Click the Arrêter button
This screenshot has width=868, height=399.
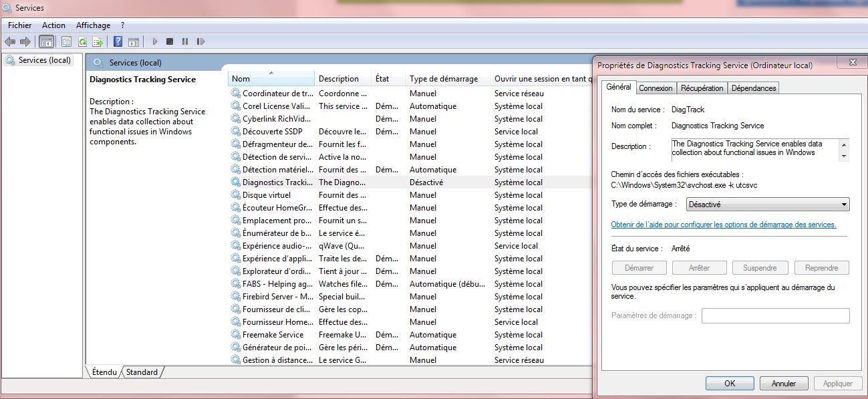700,268
